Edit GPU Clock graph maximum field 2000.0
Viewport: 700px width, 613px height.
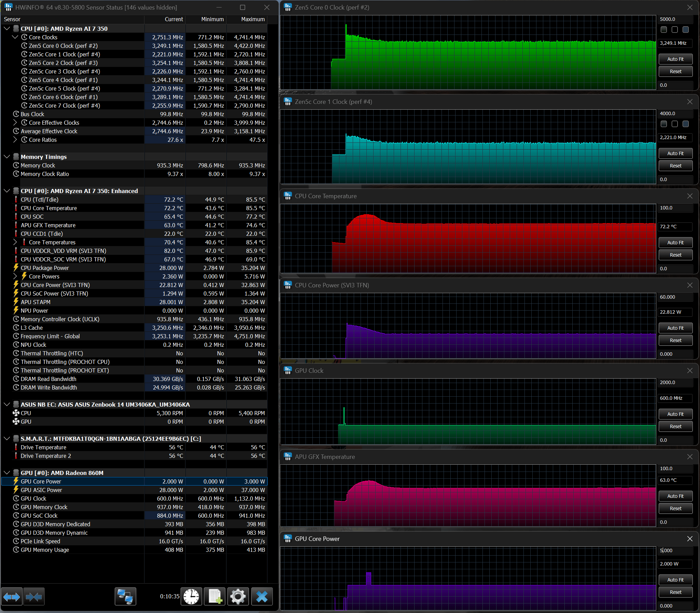[x=675, y=382]
